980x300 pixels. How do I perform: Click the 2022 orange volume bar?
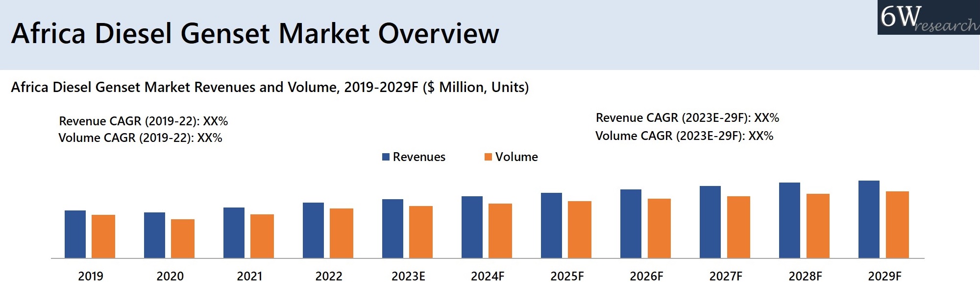tap(342, 233)
